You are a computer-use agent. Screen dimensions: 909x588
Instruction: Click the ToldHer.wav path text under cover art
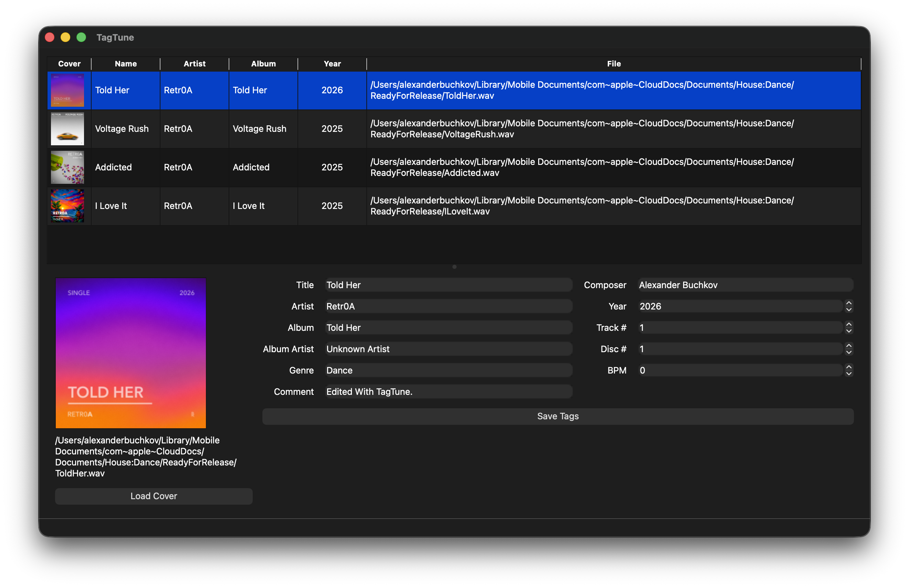click(x=146, y=457)
